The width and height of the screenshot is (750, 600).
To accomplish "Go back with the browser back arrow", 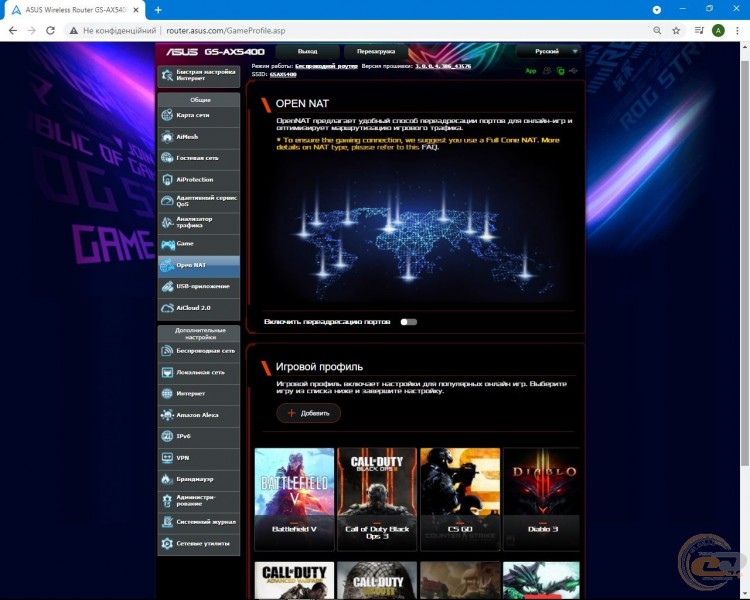I will click(x=13, y=31).
